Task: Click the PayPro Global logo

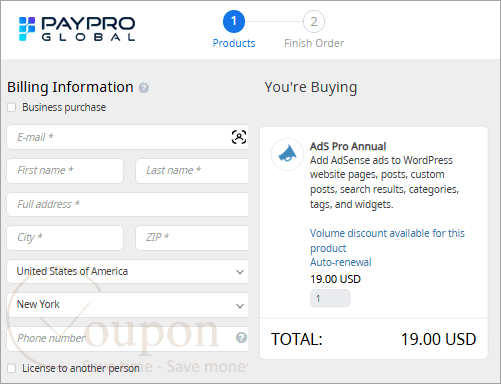Action: point(77,29)
